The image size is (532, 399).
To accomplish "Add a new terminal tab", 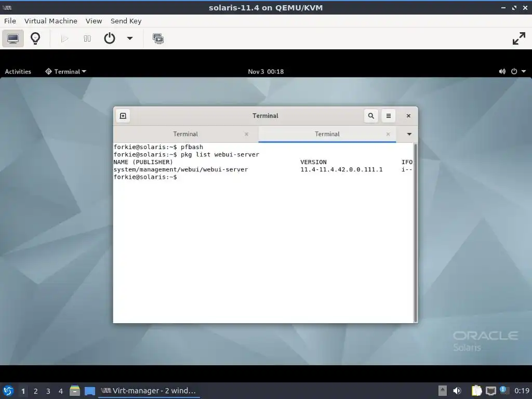I will coord(123,116).
